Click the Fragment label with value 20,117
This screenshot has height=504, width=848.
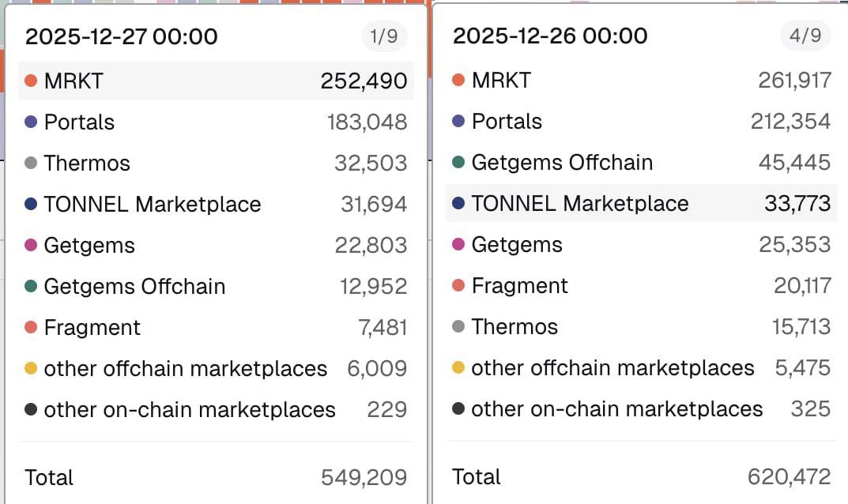[519, 286]
